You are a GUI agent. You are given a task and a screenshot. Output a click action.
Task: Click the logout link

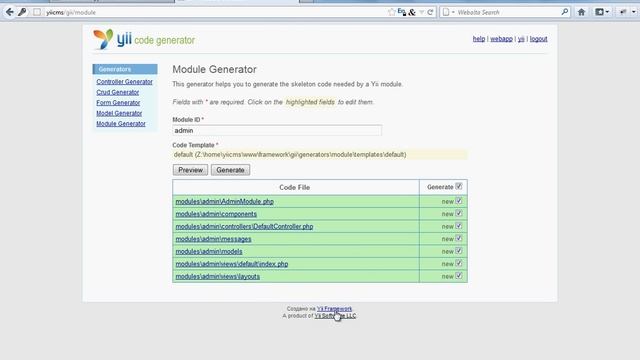pos(538,39)
